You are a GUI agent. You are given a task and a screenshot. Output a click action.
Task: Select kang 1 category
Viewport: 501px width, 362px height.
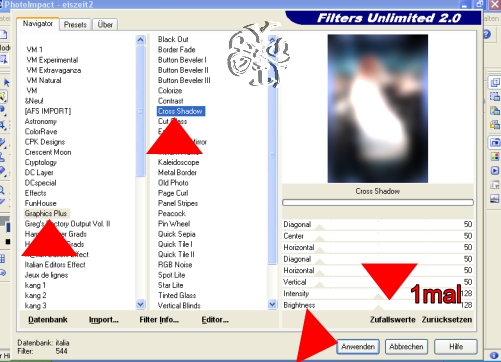tap(35, 285)
